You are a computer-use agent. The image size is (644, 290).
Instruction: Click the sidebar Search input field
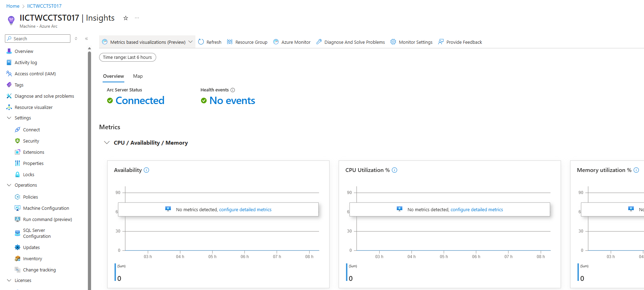click(x=38, y=39)
